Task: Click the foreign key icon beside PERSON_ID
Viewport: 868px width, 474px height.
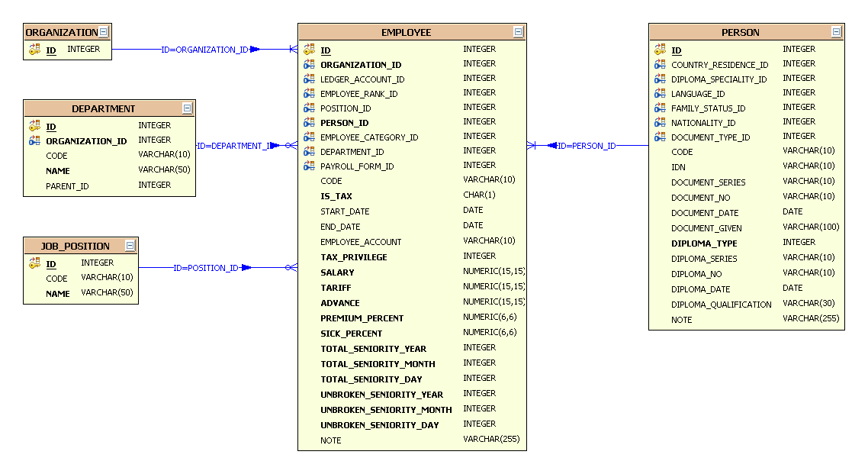Action: click(x=309, y=122)
